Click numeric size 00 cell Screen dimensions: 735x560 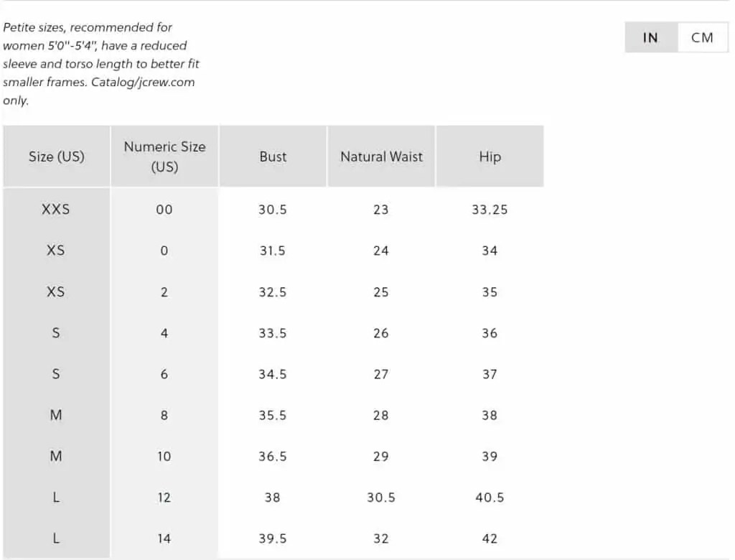click(164, 210)
